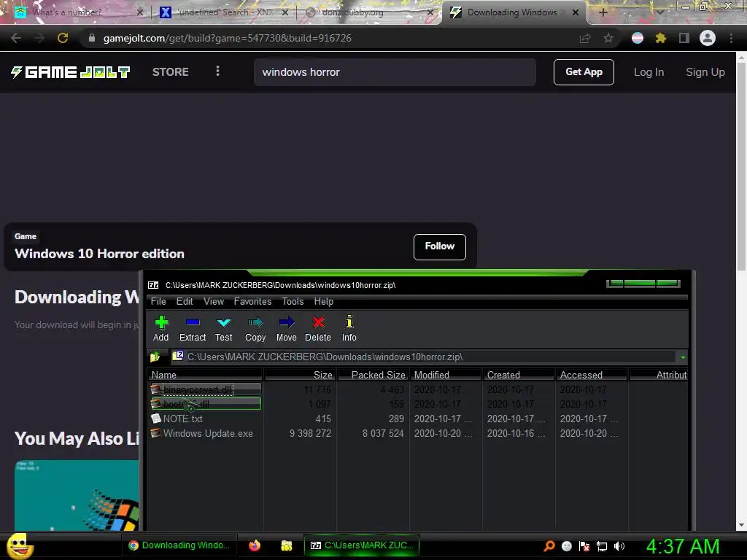Click the Add icon in 7-Zip toolbar
Viewport: 747px width, 560px height.
161,328
